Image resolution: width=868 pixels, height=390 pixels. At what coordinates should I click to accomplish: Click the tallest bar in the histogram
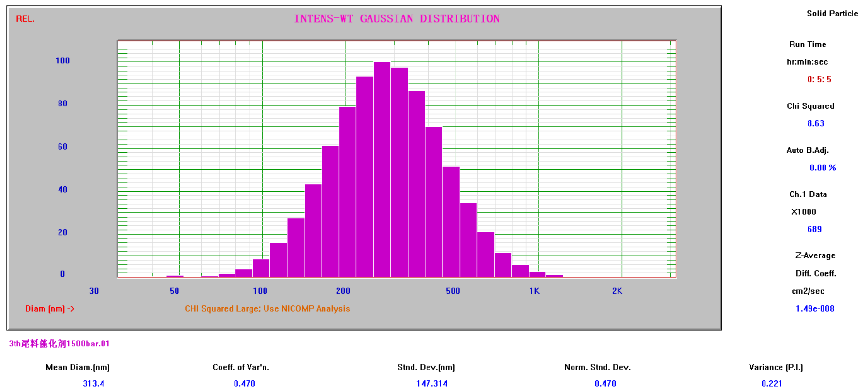382,169
